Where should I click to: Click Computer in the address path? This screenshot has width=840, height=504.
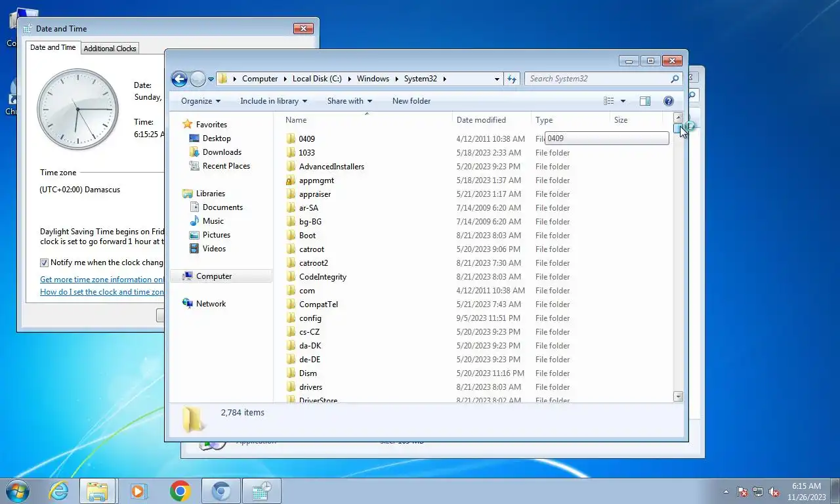pos(260,79)
